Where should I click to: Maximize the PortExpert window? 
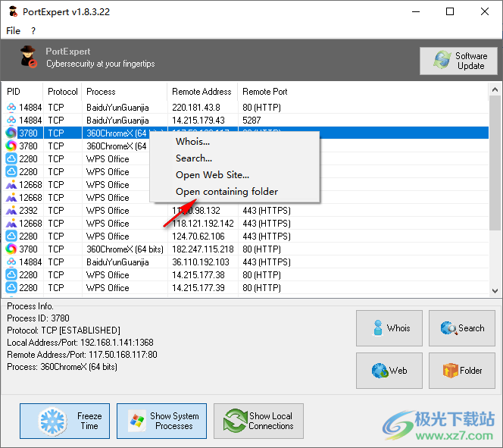(x=450, y=12)
